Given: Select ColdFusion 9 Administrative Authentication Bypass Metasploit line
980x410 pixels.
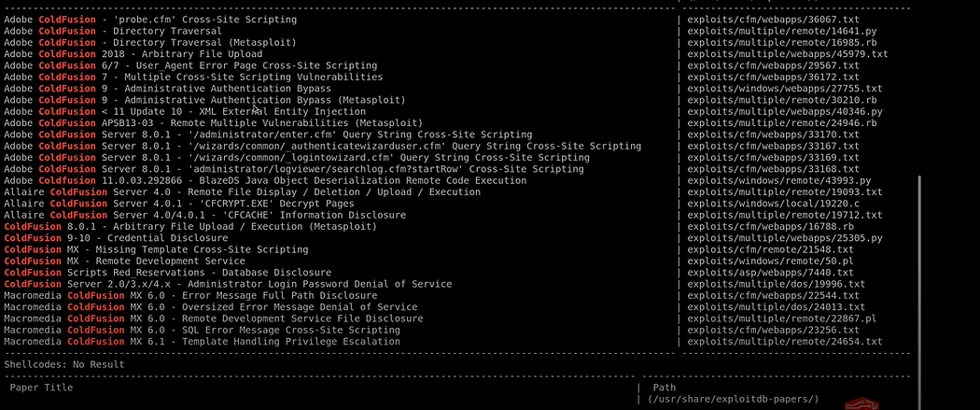Looking at the screenshot, I should tap(205, 100).
